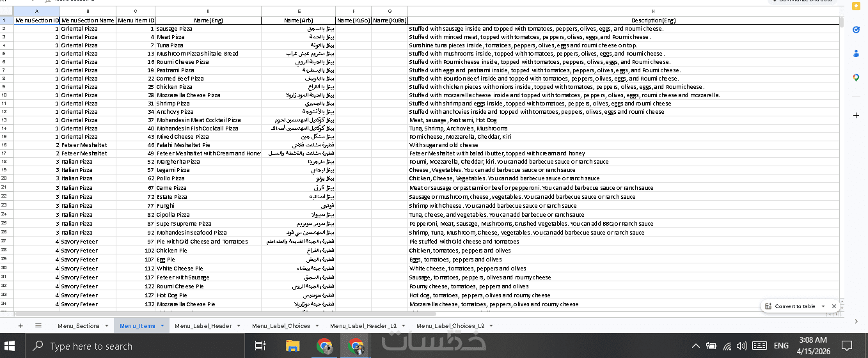
Task: Select the Sausage Pizza cell
Action: click(x=209, y=29)
